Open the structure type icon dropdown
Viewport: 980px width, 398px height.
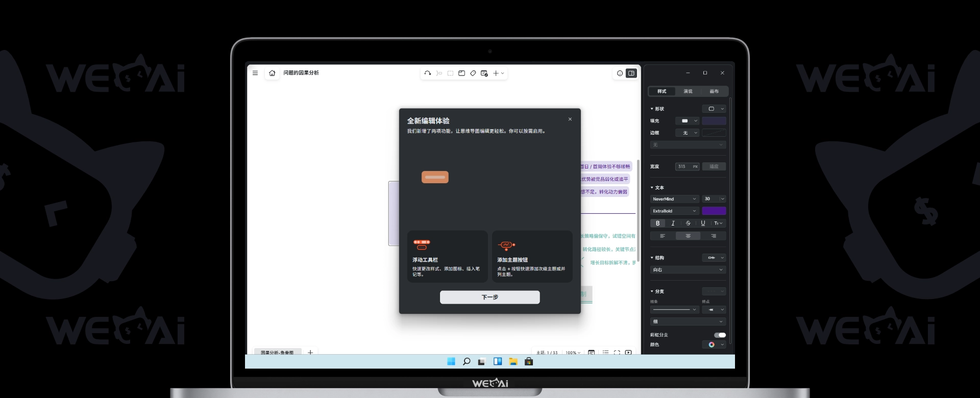(714, 258)
